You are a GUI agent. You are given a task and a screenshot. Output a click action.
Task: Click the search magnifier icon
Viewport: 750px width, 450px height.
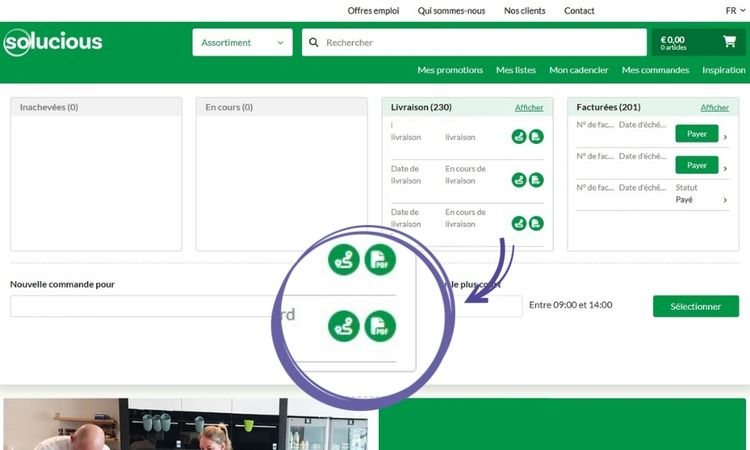click(x=314, y=43)
